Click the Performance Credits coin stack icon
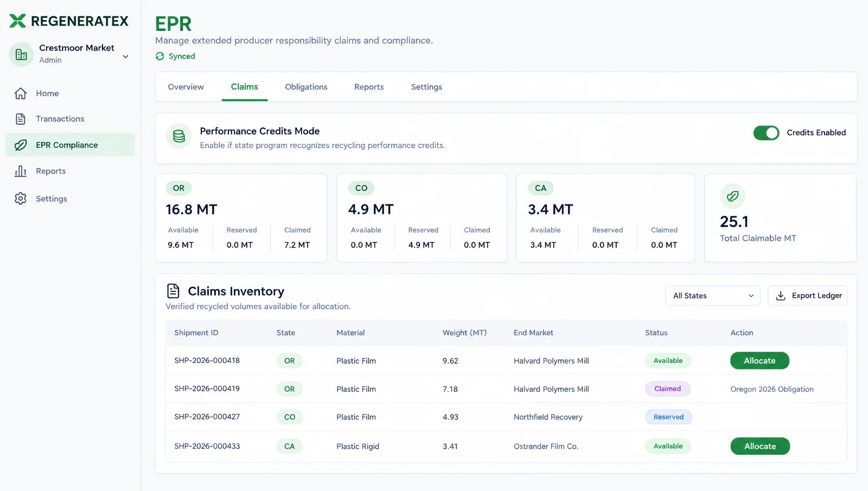Image resolution: width=868 pixels, height=491 pixels. 179,137
